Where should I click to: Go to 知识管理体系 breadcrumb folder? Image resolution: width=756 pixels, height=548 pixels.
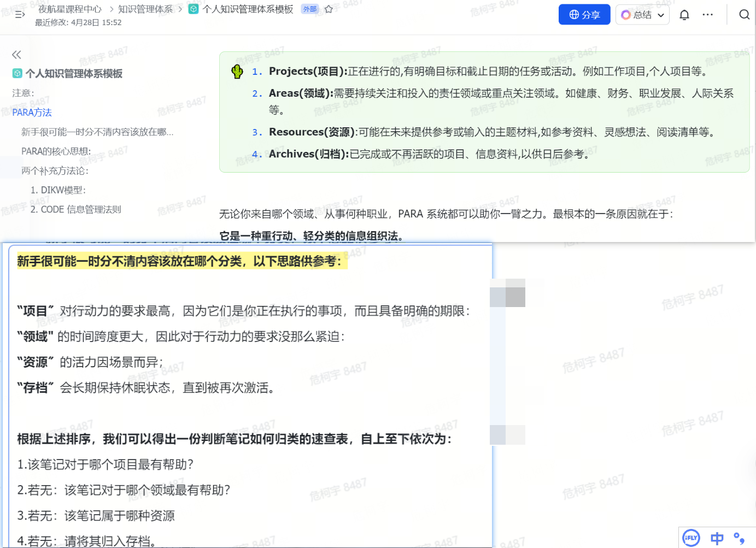click(145, 9)
